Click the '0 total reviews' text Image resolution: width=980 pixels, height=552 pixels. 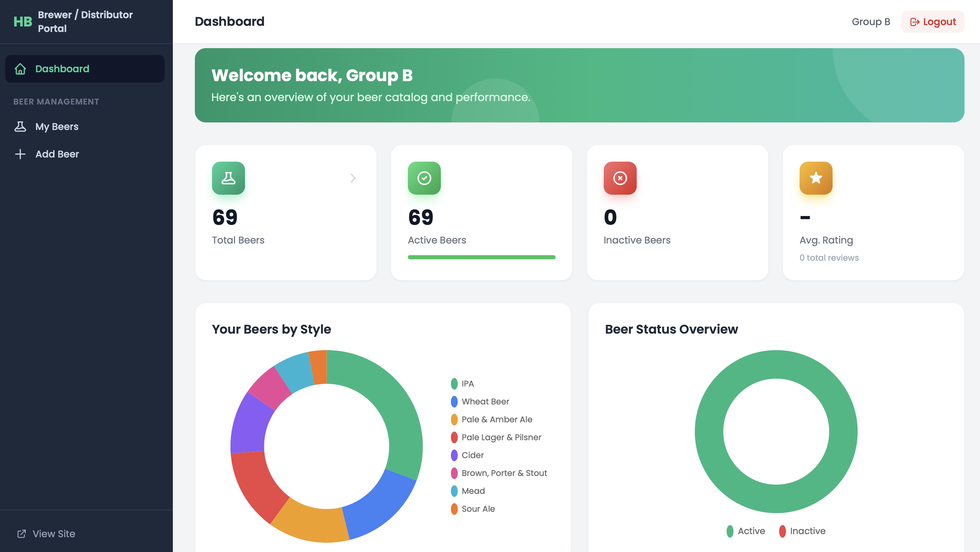[x=829, y=258]
